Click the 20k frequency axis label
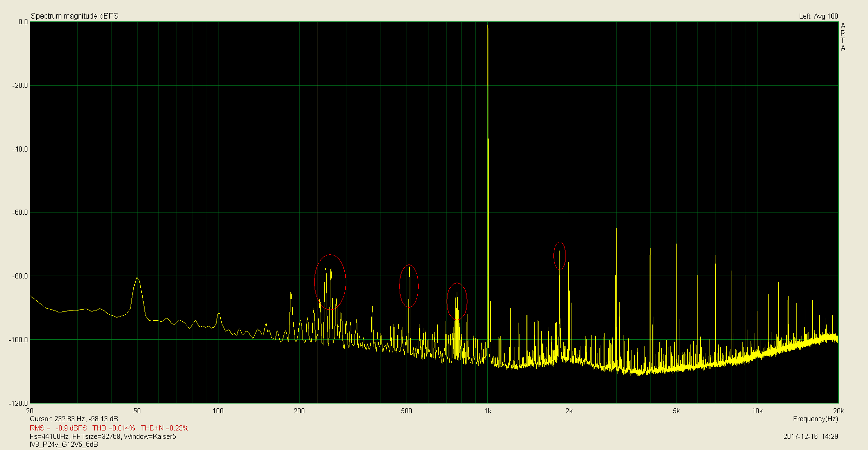Screen dimensions: 868x450 839,411
